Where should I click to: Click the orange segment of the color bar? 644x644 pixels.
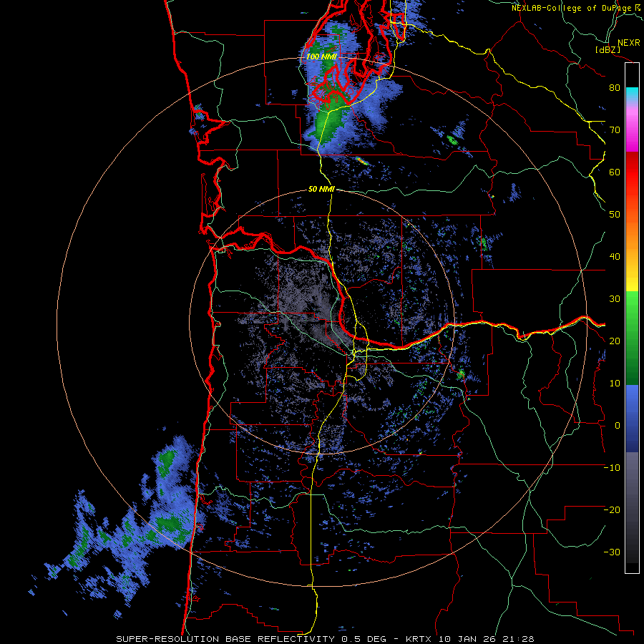coord(632,234)
